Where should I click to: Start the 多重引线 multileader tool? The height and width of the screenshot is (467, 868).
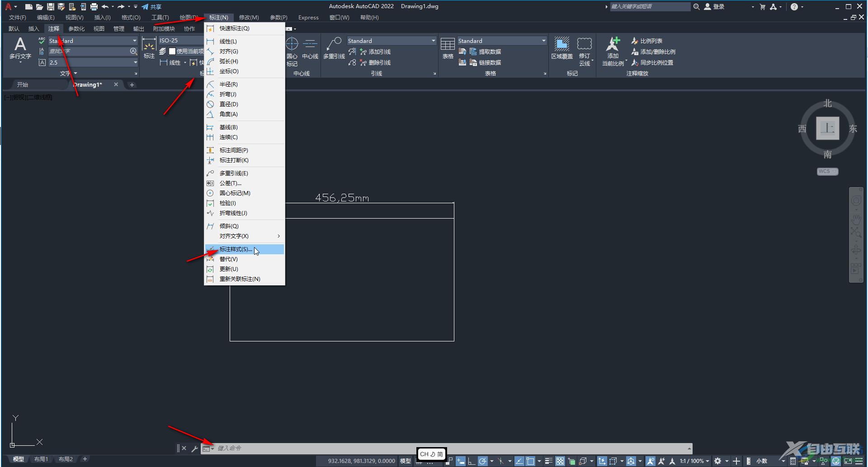(x=334, y=49)
